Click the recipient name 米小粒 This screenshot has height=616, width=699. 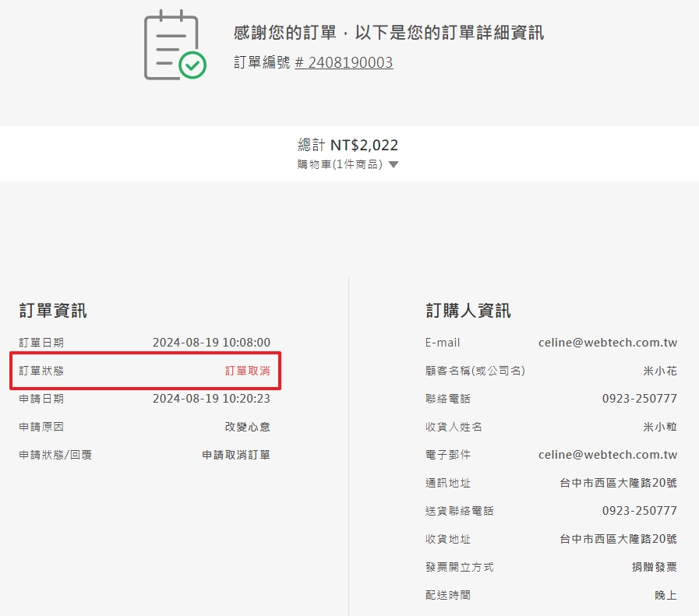pos(660,427)
